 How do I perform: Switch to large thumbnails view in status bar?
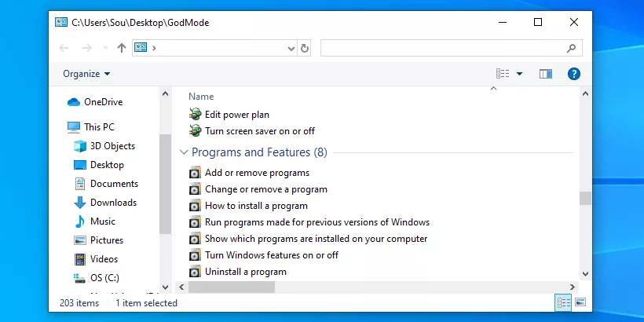click(580, 302)
